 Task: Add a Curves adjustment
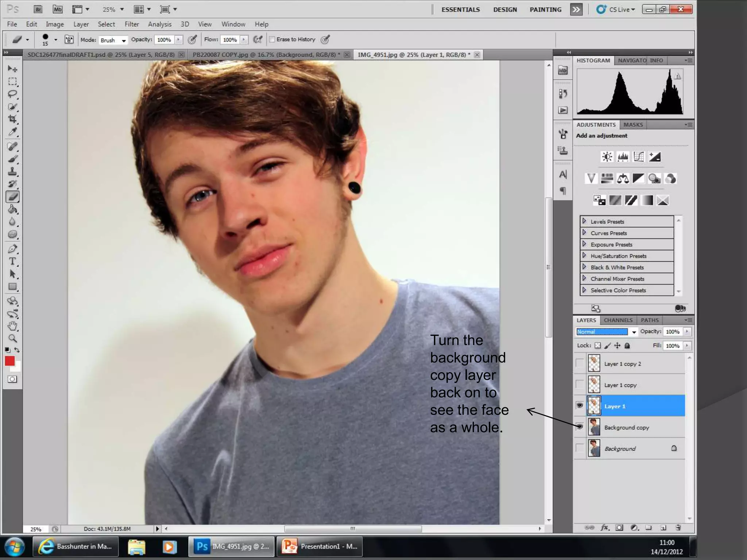[x=639, y=157]
